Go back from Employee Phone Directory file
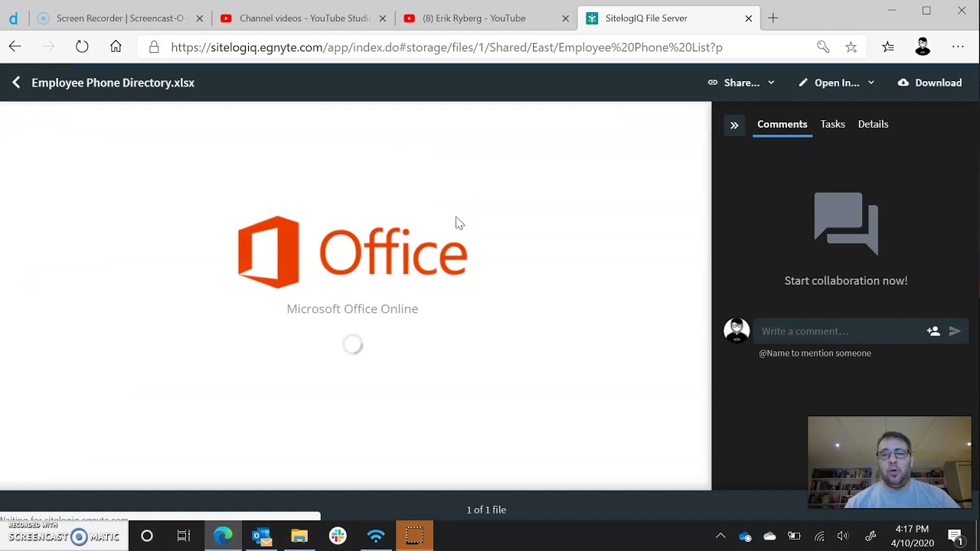Image resolution: width=980 pixels, height=551 pixels. [16, 83]
